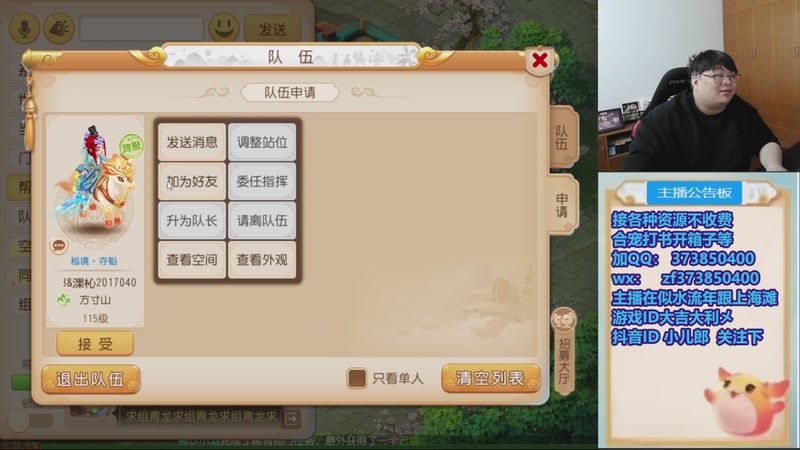Click the 跨服 badge on character portrait
The image size is (800, 450).
pyautogui.click(x=132, y=146)
